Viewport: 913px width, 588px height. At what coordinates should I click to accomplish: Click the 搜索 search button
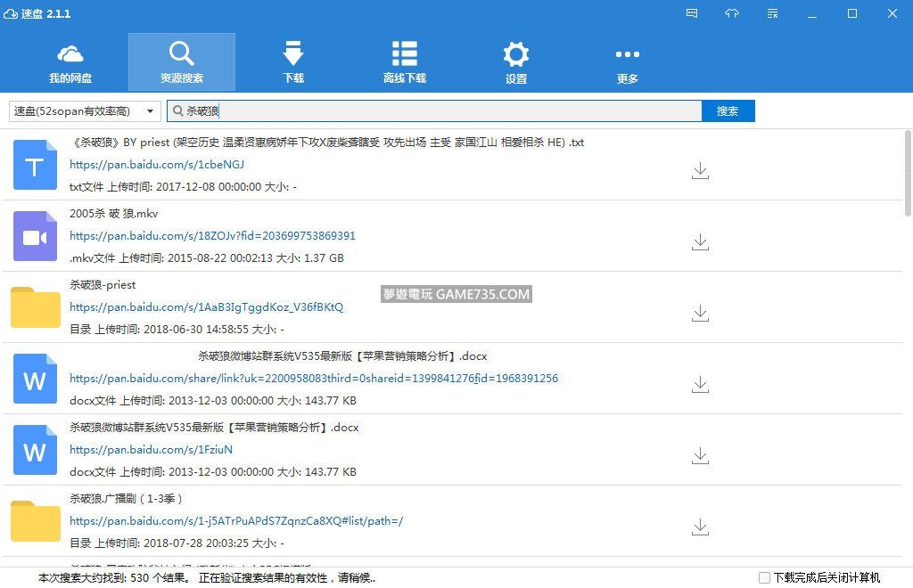(x=728, y=111)
